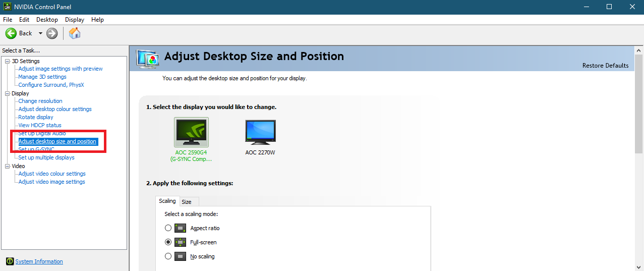Open Adjust video image settings
Viewport: 644px width, 271px height.
52,182
